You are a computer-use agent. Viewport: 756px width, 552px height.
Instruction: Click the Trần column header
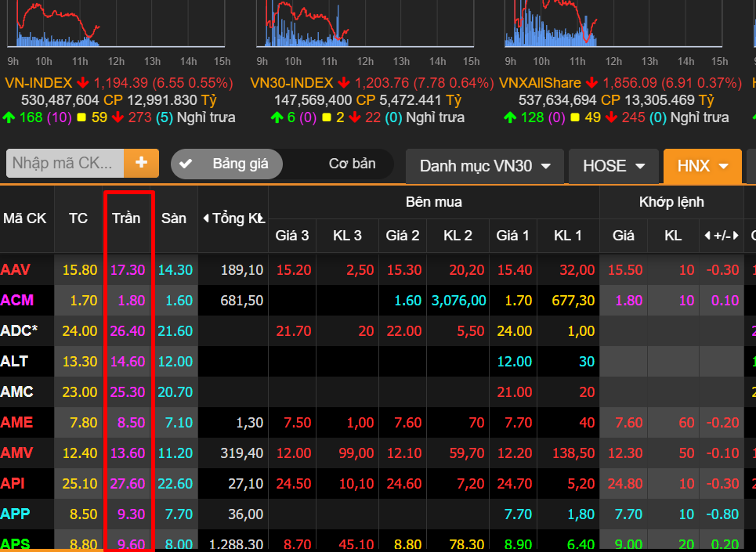pos(126,218)
